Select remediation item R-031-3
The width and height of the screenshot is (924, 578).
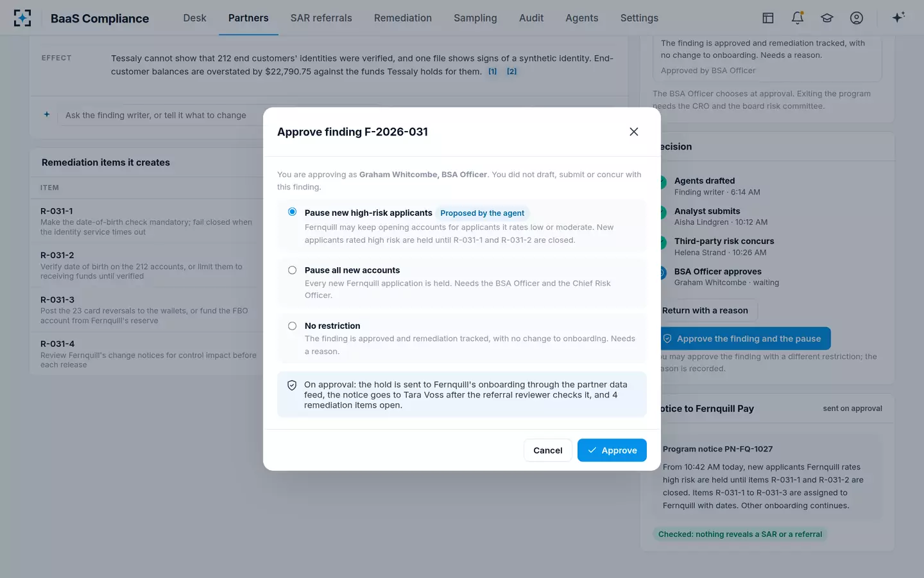(x=149, y=310)
